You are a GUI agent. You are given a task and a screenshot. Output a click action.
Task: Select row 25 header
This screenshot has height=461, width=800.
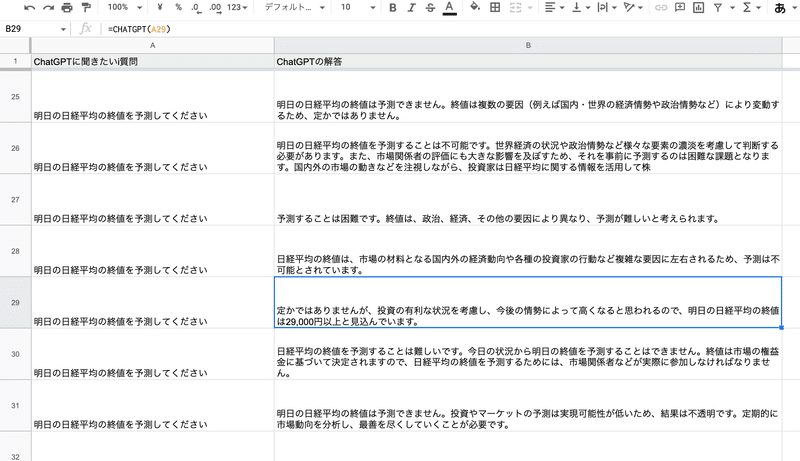coord(15,96)
